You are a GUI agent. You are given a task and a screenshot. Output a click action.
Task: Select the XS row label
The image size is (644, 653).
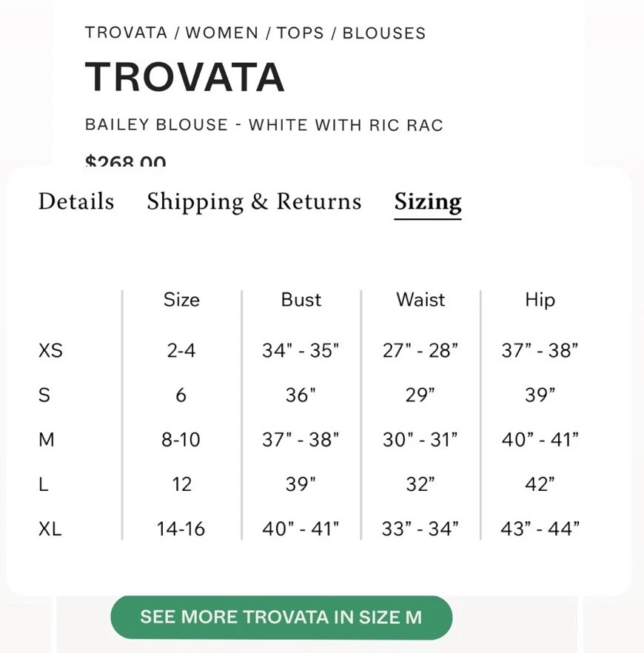point(50,350)
